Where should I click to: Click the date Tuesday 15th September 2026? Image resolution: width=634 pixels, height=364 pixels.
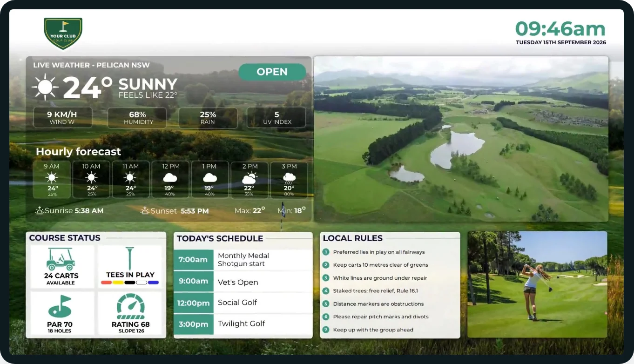561,42
